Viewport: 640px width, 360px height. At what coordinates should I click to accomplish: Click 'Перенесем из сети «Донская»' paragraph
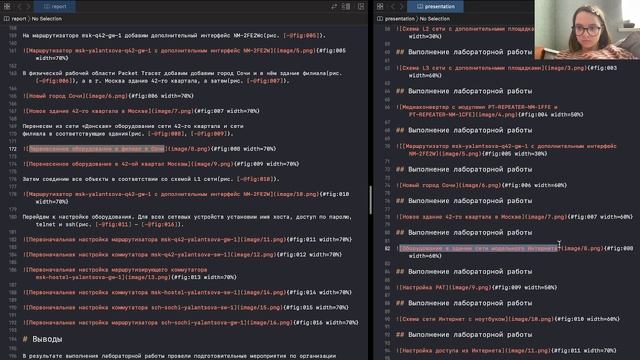133,130
